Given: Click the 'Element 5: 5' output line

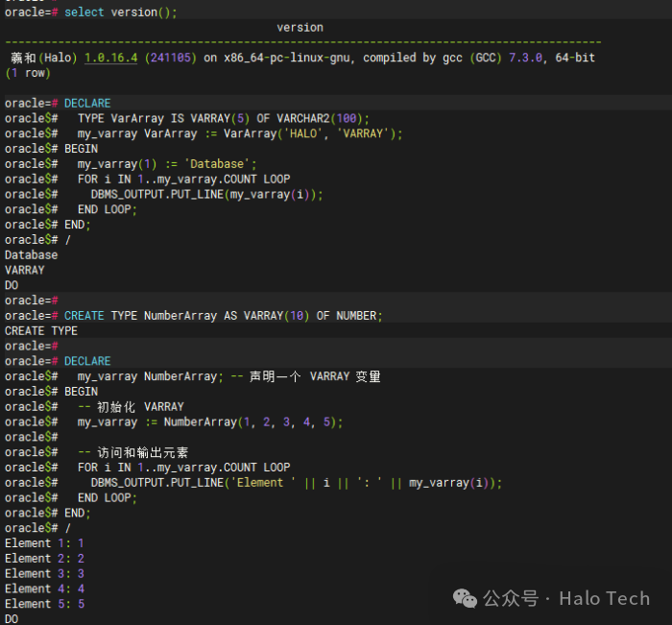Looking at the screenshot, I should [x=44, y=604].
